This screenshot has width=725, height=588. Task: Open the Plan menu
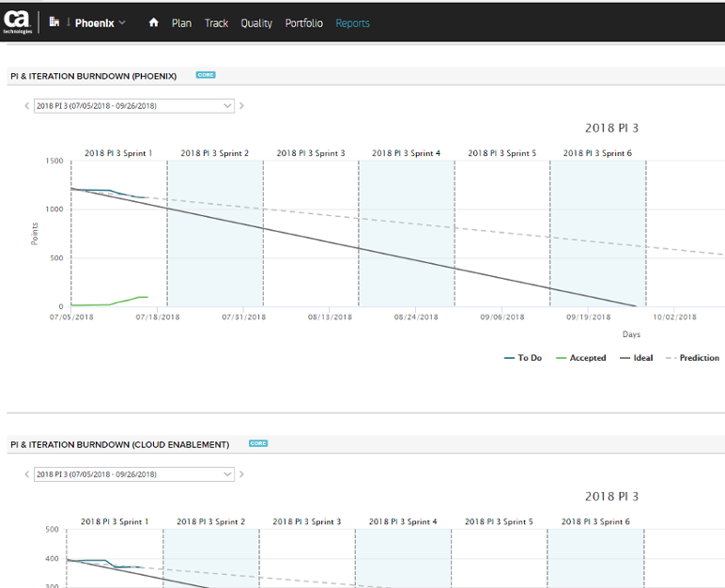click(x=181, y=23)
